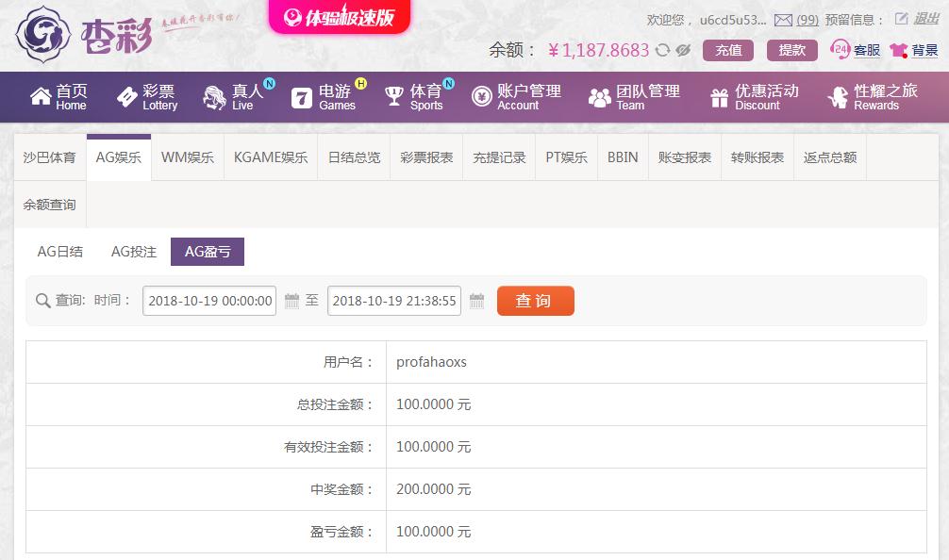Open the 体验极速版 banner
The image size is (949, 560).
340,17
